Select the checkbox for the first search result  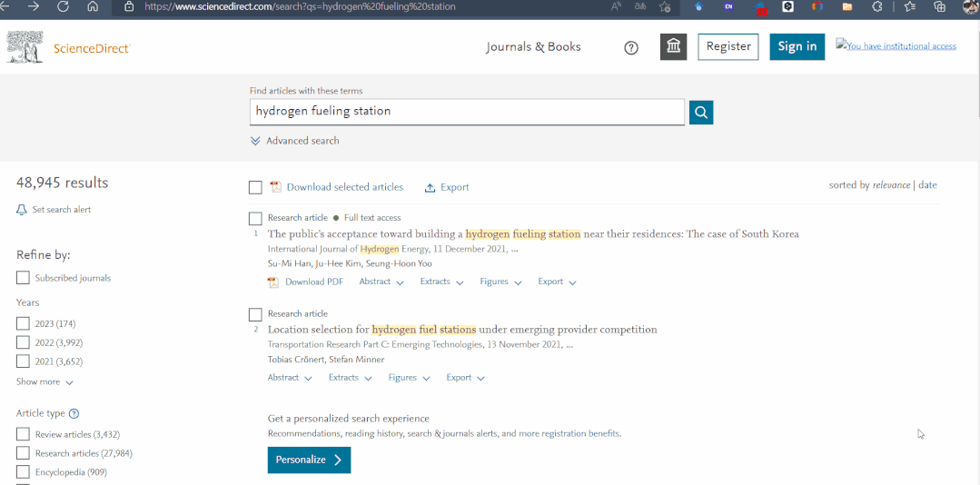[x=255, y=218]
